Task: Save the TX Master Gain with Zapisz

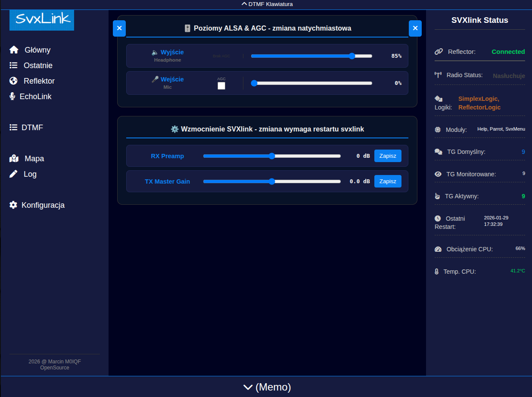Action: [388, 181]
